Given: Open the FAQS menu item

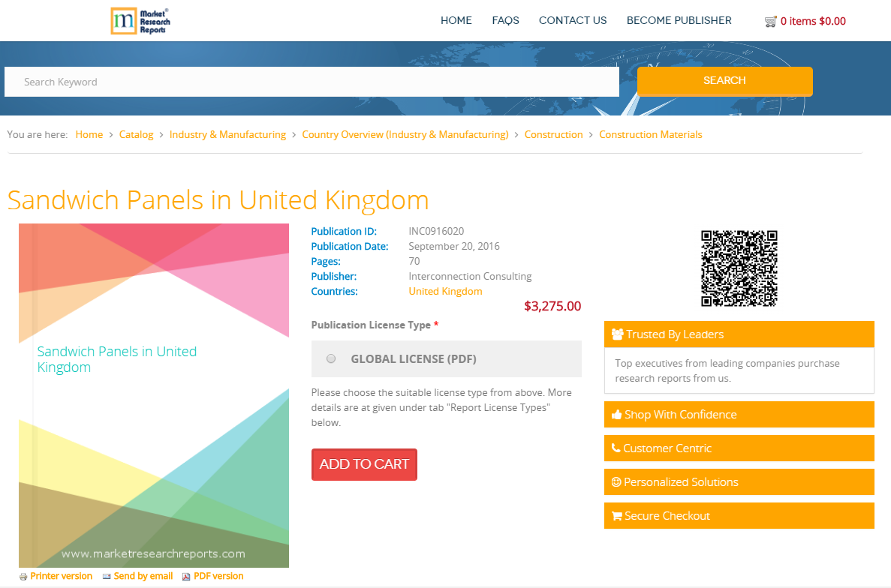Looking at the screenshot, I should click(x=505, y=20).
